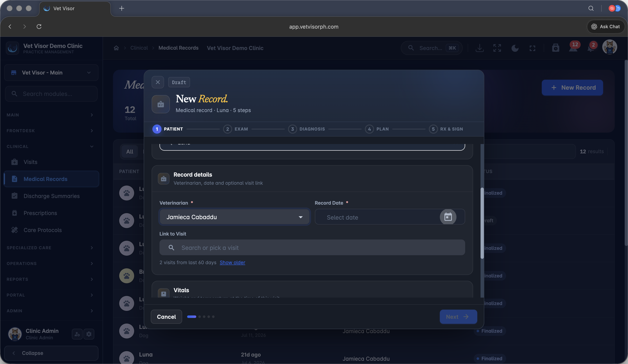Screen dimensions: 628x364
Task: Open the medication bottle icon in header
Action: pyautogui.click(x=556, y=48)
